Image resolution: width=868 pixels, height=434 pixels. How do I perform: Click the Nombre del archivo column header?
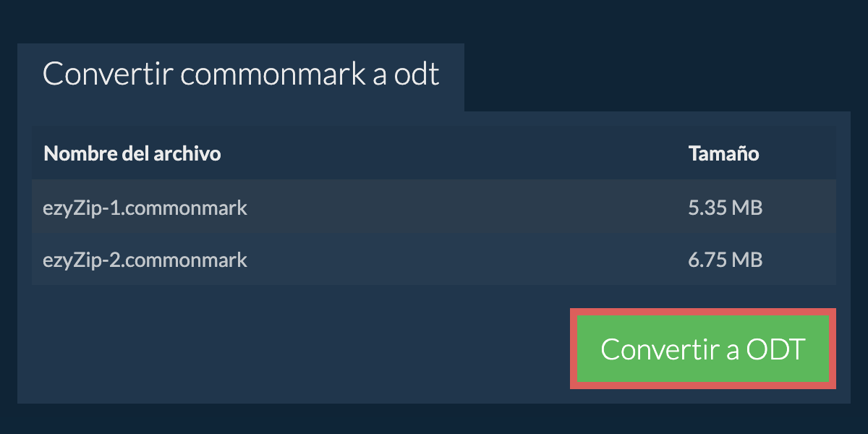pos(132,153)
